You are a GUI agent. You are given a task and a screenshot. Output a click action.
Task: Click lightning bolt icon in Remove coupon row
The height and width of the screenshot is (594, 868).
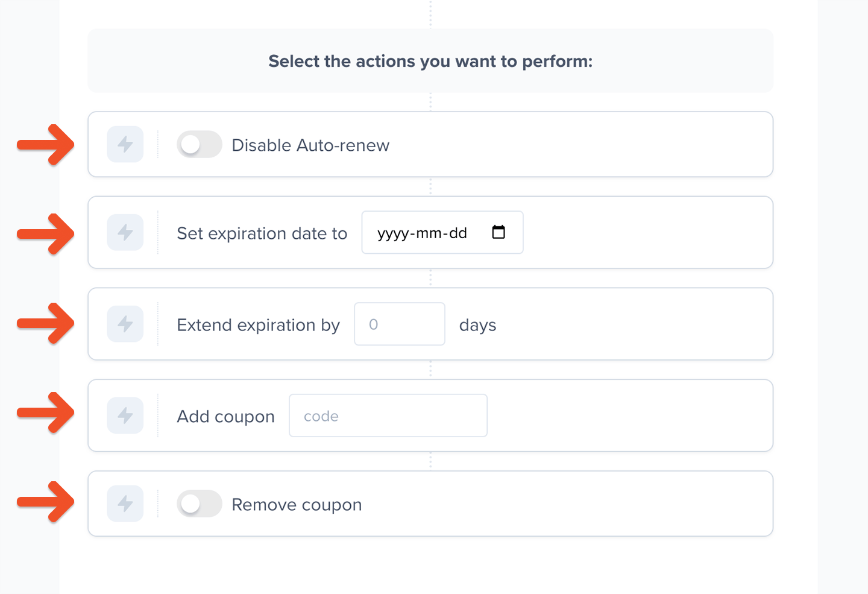(x=125, y=504)
